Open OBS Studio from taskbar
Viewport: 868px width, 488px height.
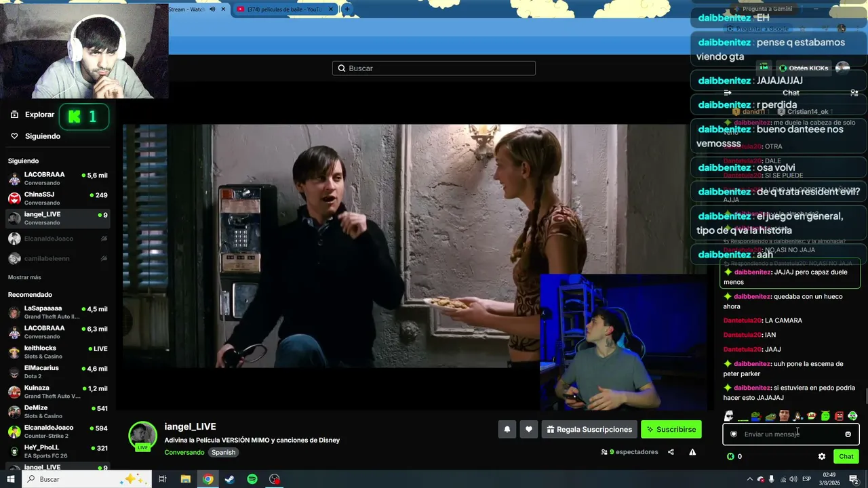(275, 479)
